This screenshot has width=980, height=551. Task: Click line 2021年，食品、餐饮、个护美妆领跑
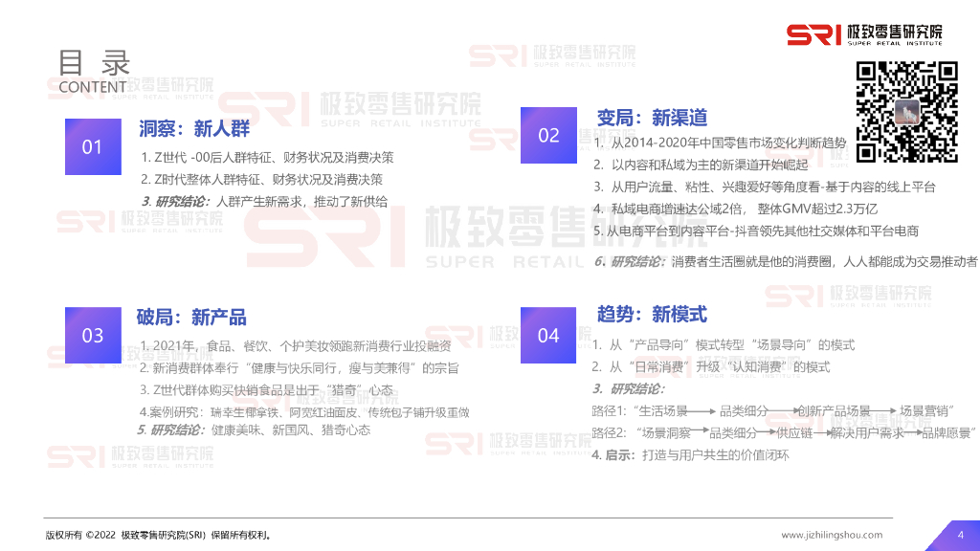pos(295,345)
